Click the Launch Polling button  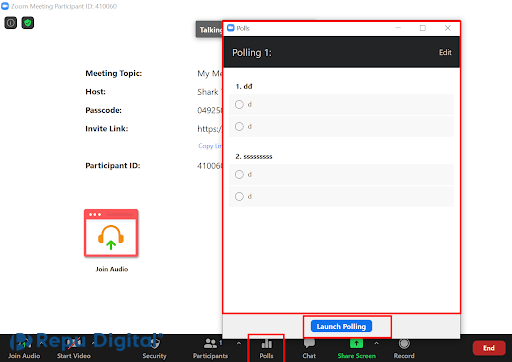(341, 326)
